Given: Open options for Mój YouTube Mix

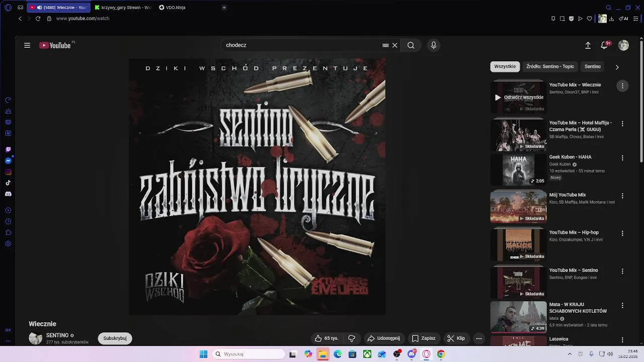Looking at the screenshot, I should pos(622,196).
